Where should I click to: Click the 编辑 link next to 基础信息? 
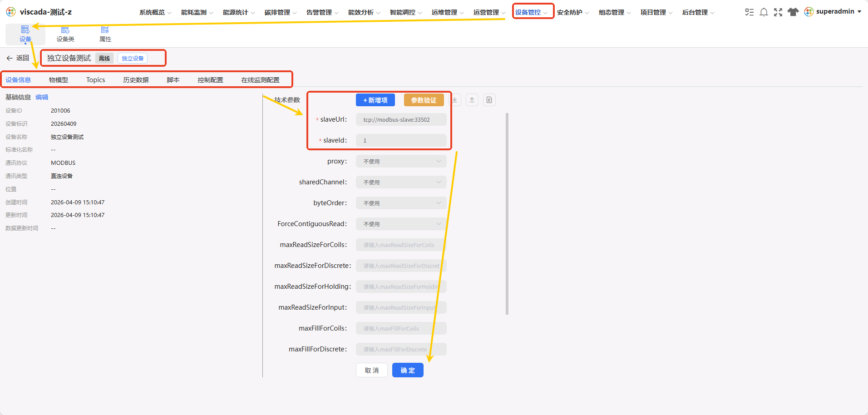42,97
